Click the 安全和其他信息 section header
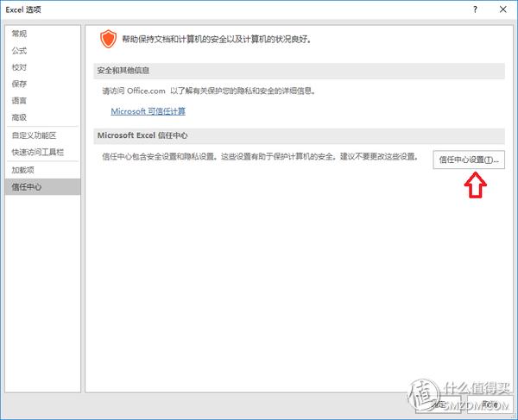This screenshot has height=420, width=518. pyautogui.click(x=299, y=71)
